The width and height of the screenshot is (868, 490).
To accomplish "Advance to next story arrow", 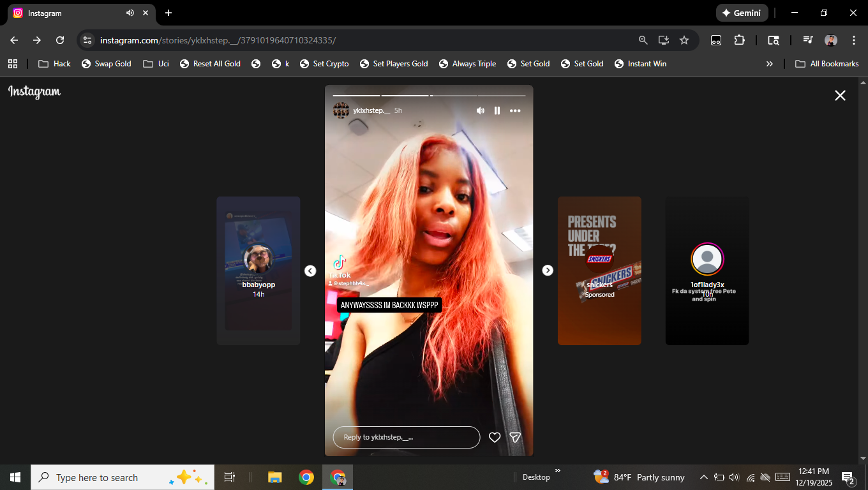I will coord(548,271).
